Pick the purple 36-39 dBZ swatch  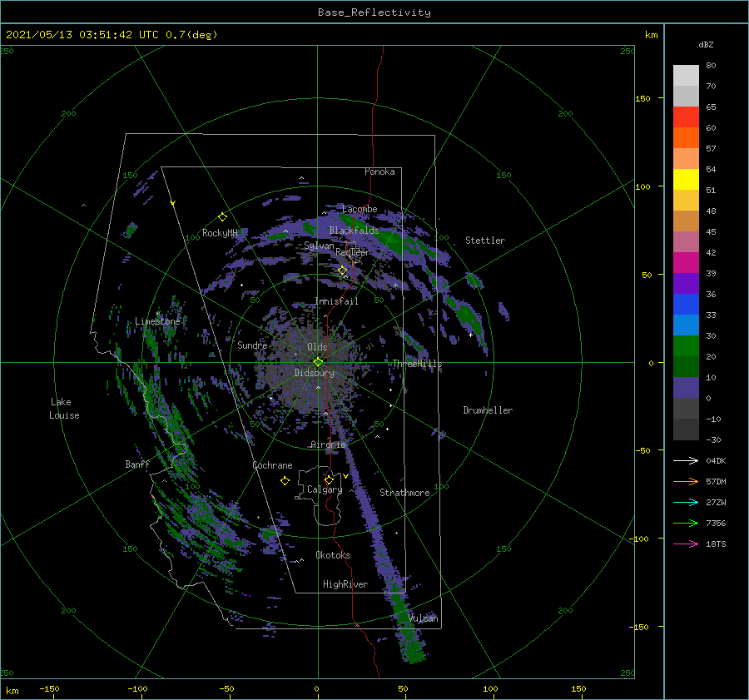coord(686,284)
